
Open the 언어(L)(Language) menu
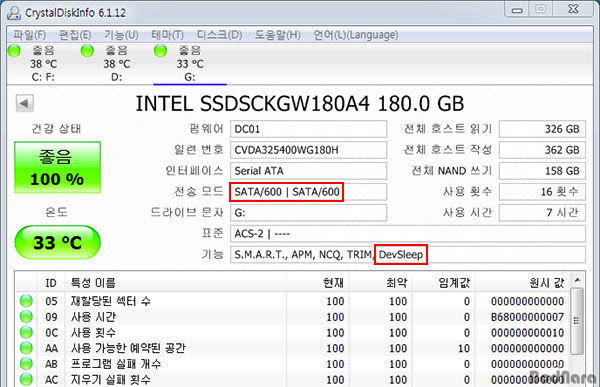coord(356,35)
